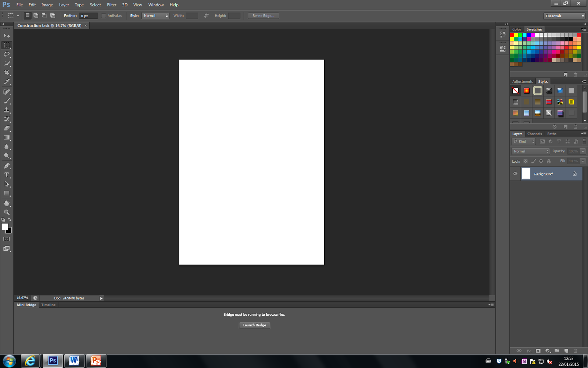
Task: Open Internet Explorer from the taskbar
Action: tap(30, 361)
